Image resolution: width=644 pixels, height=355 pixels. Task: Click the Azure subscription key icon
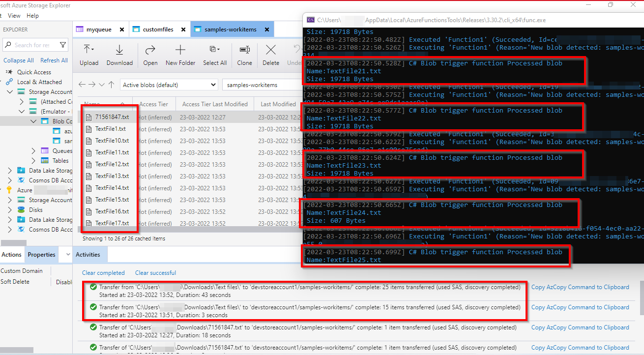coord(10,190)
